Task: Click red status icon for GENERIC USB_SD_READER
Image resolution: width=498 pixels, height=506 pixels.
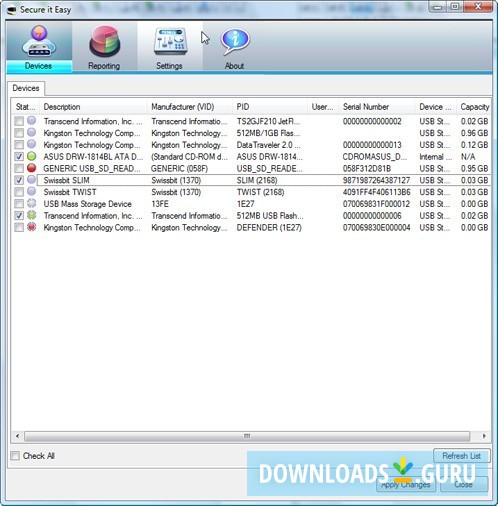Action: pyautogui.click(x=31, y=168)
